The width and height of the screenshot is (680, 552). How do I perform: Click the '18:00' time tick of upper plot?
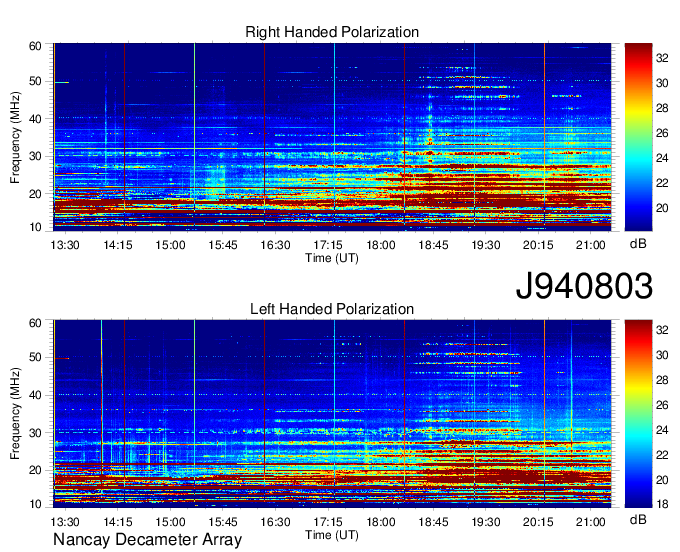[381, 245]
